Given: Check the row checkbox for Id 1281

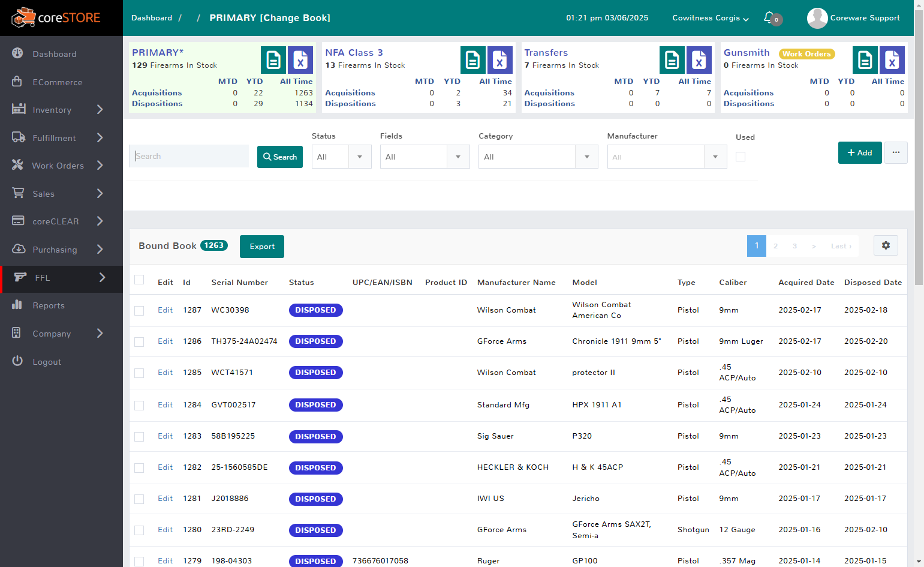Looking at the screenshot, I should point(139,499).
